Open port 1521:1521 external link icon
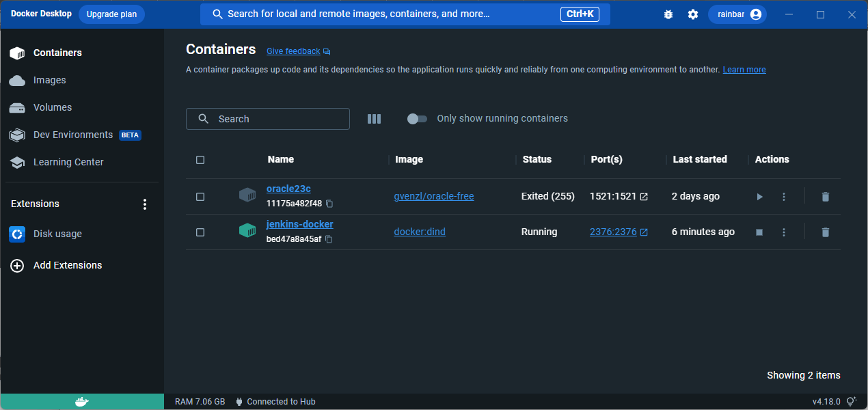This screenshot has height=410, width=868. (x=644, y=197)
